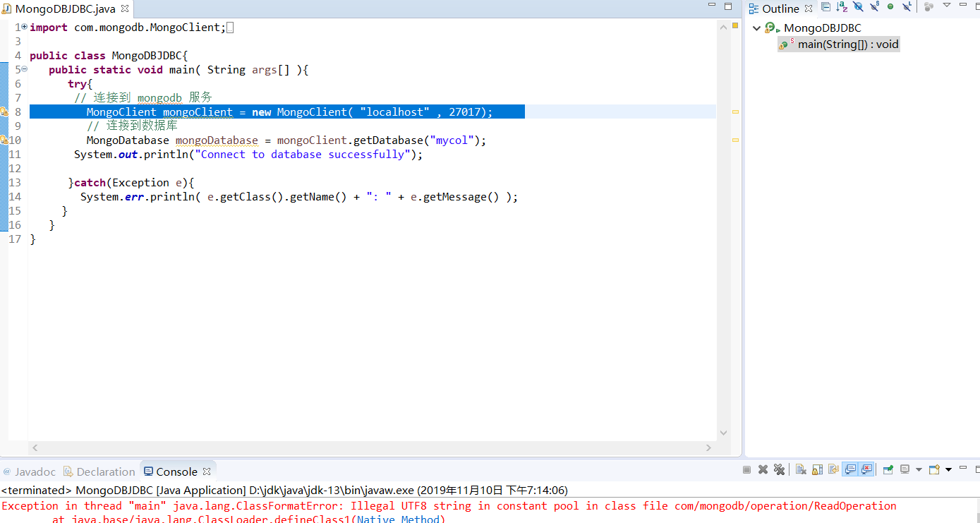Click the terminated launch description line

pos(284,490)
